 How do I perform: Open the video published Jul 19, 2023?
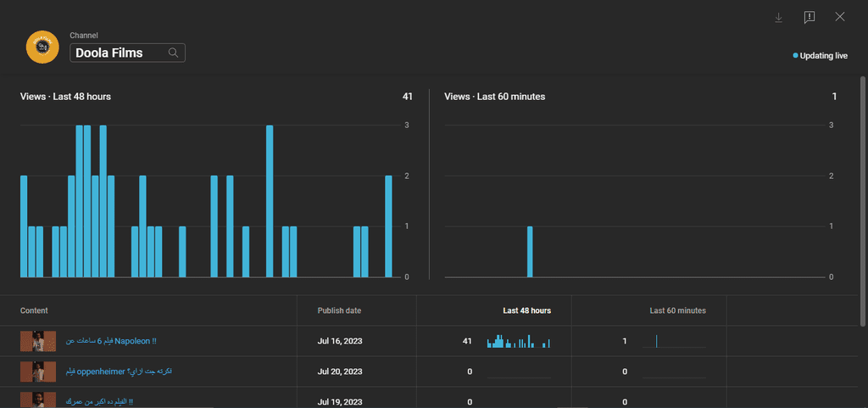(x=100, y=401)
